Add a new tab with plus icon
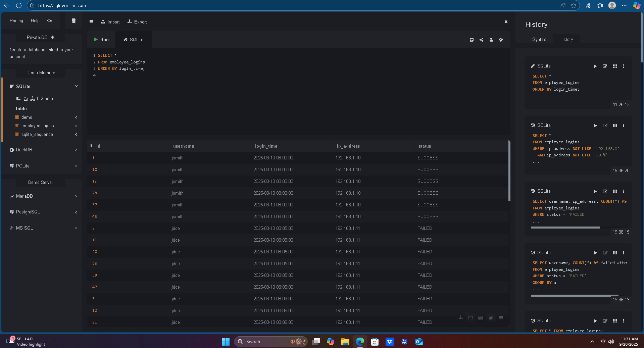This screenshot has width=644, height=348. click(472, 40)
